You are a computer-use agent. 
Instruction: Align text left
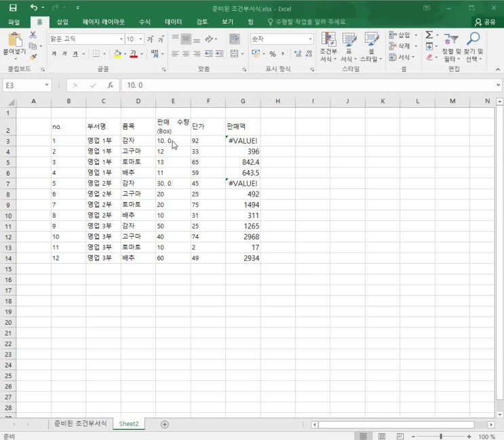tap(175, 54)
